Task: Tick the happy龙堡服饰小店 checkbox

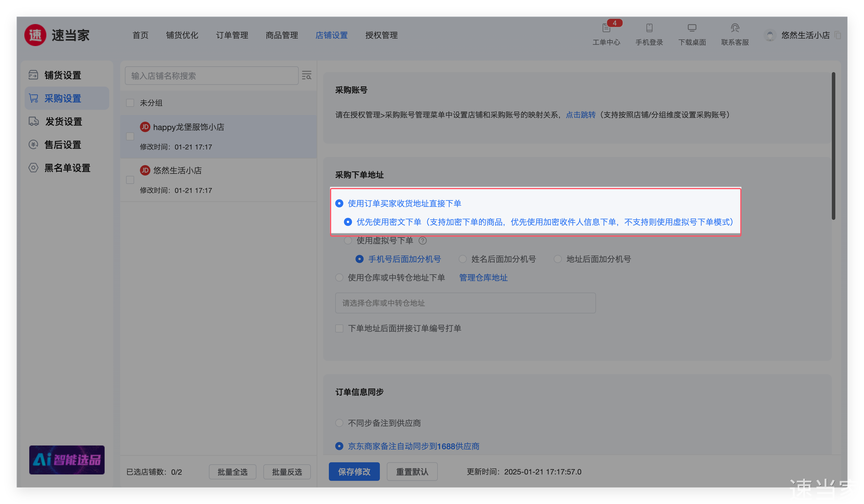Action: (130, 136)
